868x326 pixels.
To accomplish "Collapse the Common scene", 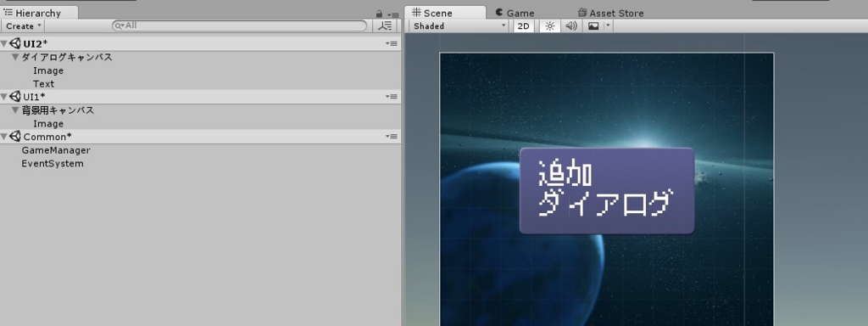I will tap(4, 137).
